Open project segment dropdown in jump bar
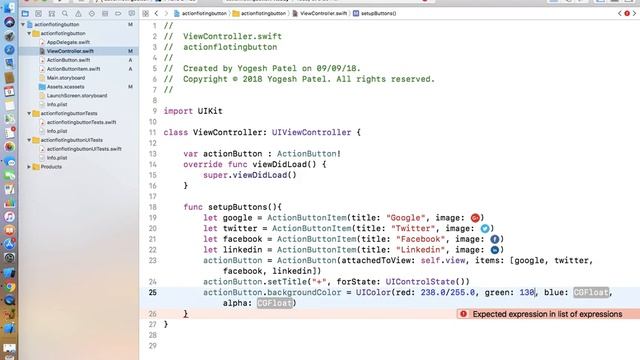The image size is (640, 360). pos(200,13)
